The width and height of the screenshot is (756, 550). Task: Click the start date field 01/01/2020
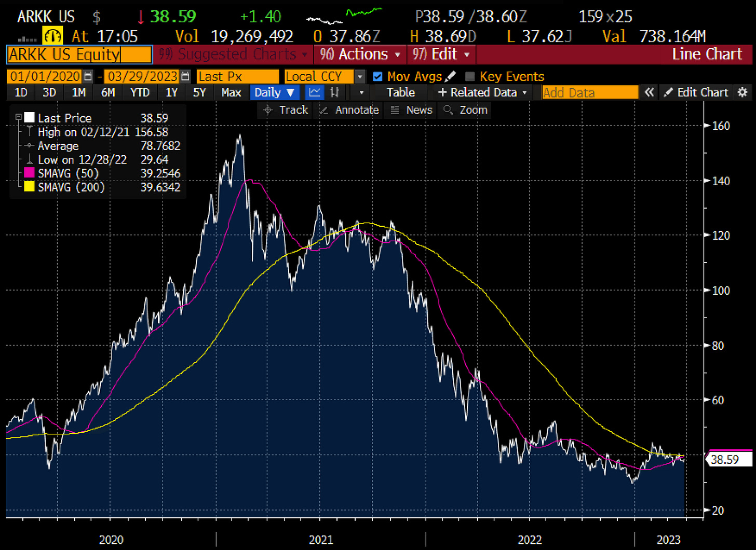45,76
